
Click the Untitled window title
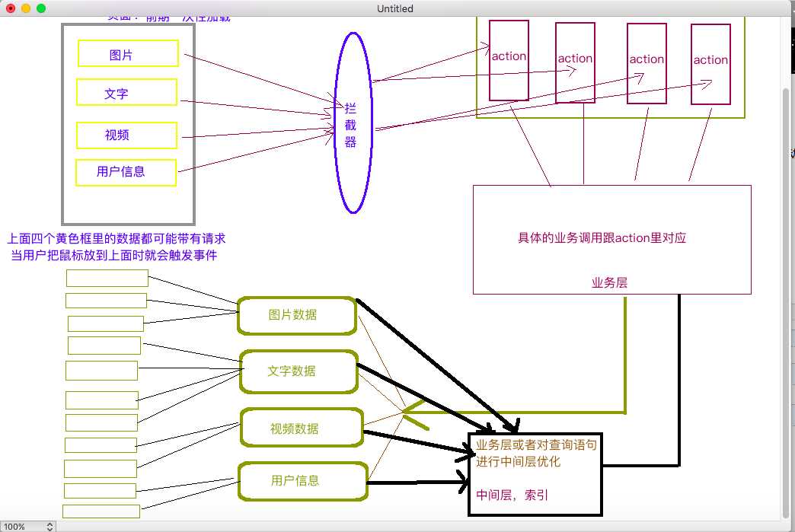(x=395, y=8)
